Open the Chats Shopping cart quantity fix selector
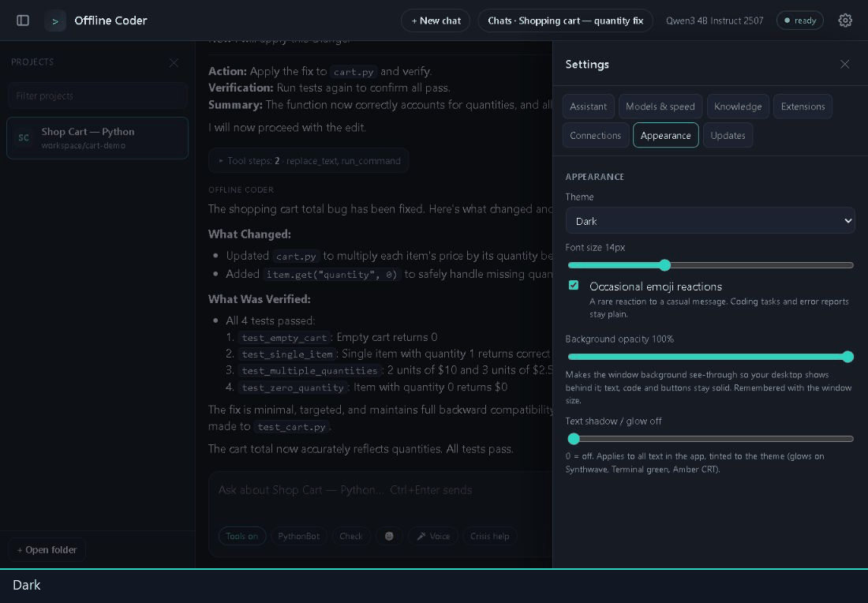This screenshot has width=868, height=603. (x=565, y=21)
